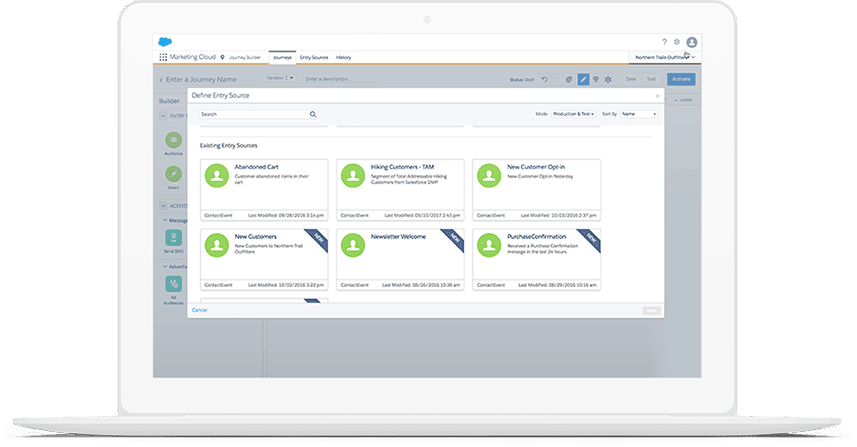Select the pencil edit mode icon

pos(583,79)
